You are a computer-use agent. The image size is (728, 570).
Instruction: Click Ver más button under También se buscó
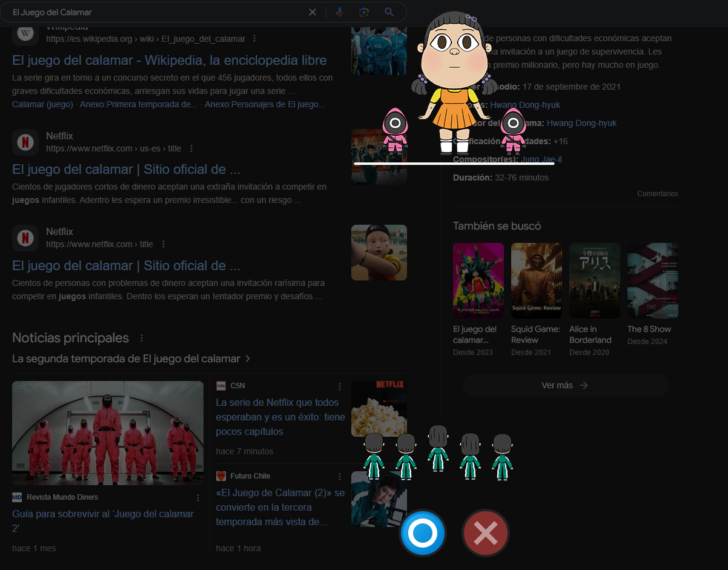click(x=565, y=385)
